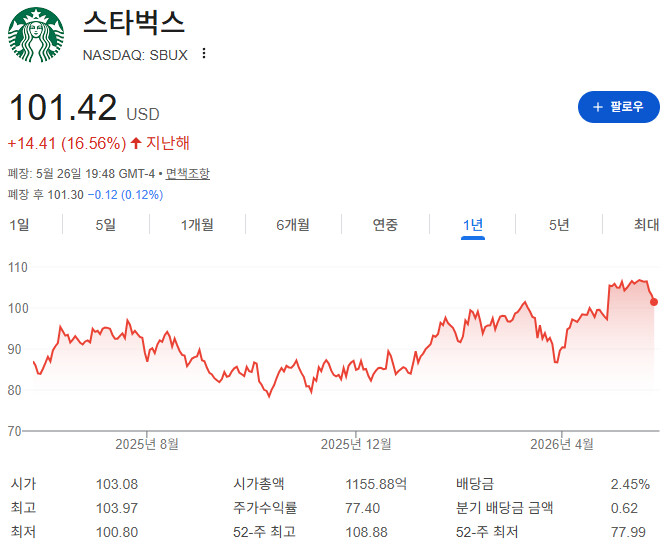Viewport: 672px width, 559px height.
Task: Click the 팔로우 follow button
Action: click(618, 107)
